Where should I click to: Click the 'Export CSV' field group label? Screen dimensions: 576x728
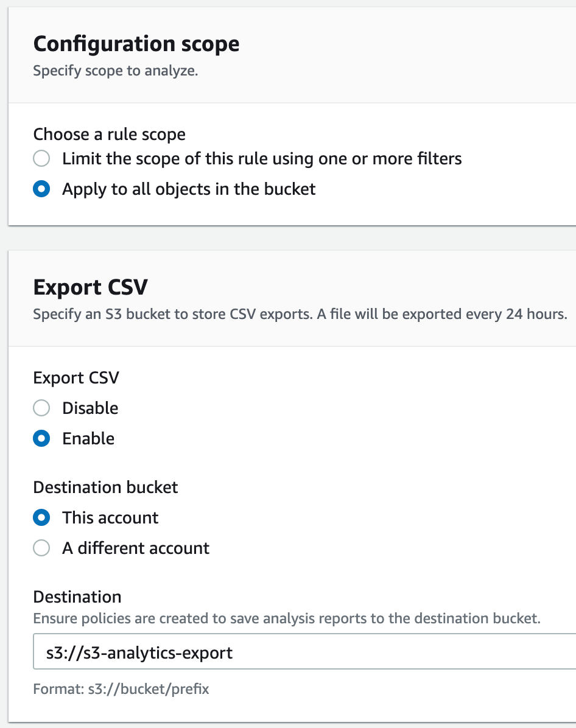[76, 377]
